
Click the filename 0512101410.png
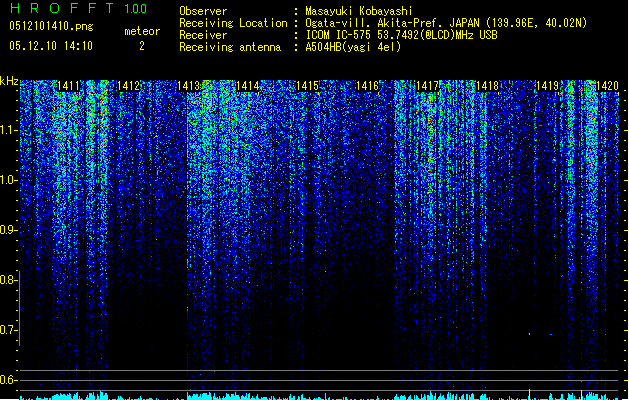pos(51,26)
